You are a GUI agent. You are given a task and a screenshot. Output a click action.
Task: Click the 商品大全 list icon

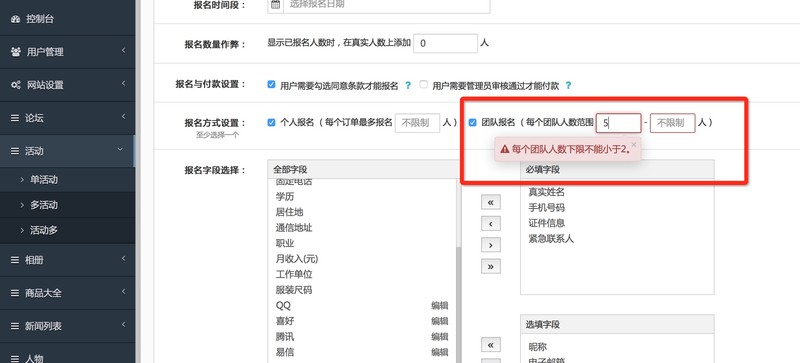click(15, 294)
